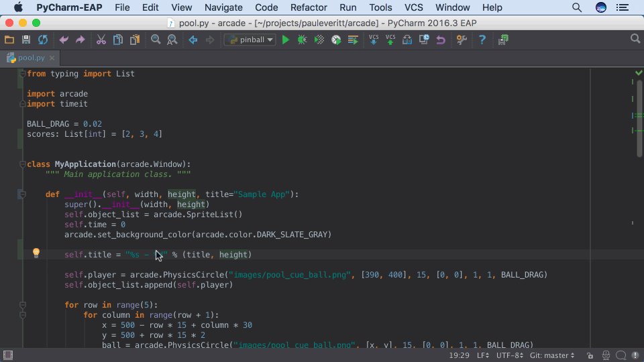The height and width of the screenshot is (362, 644).
Task: Click the 19:29 cursor position indicator
Action: (x=459, y=355)
